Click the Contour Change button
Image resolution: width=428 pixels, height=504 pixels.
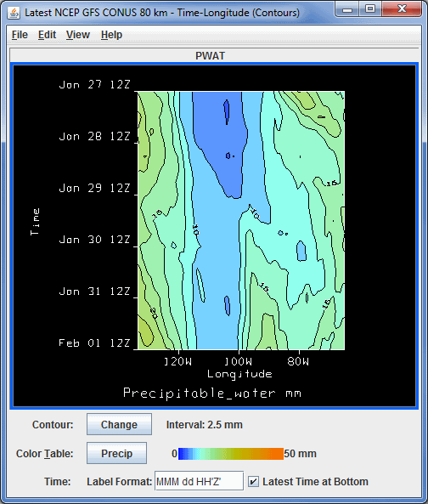click(119, 424)
